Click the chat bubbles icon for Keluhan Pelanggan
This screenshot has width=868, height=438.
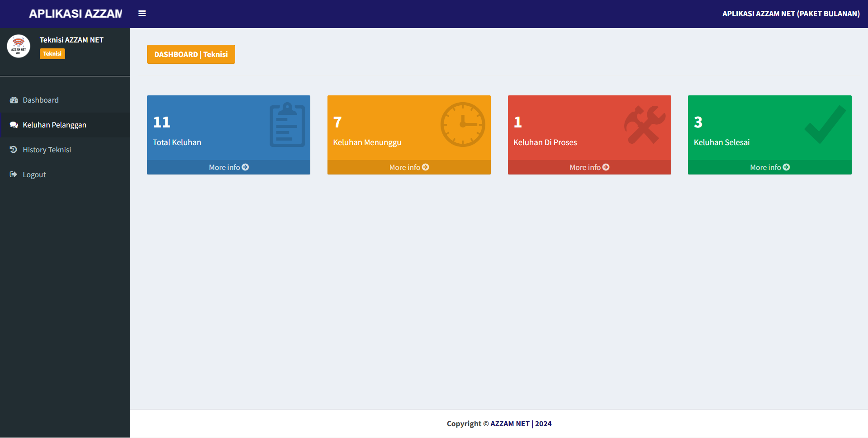point(14,125)
